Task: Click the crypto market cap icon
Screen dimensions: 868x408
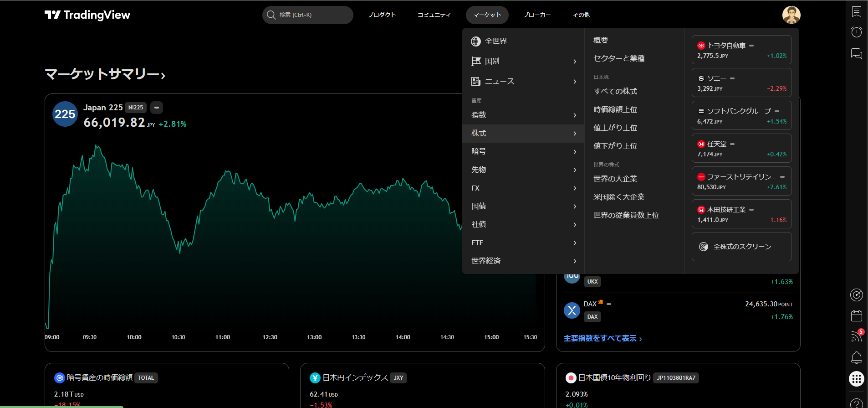Action: tap(60, 377)
